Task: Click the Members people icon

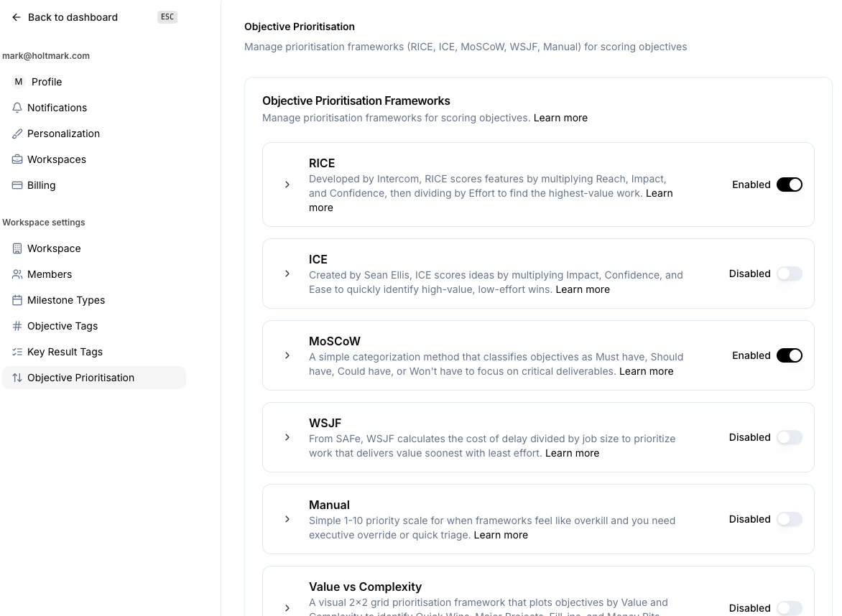Action: pos(17,274)
